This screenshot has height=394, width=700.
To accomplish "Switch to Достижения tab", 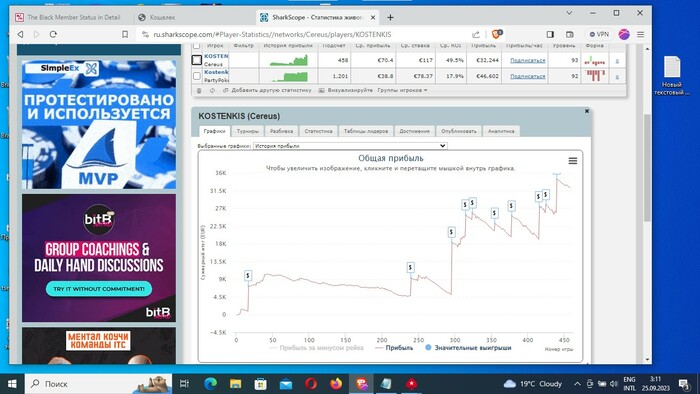I will pos(414,131).
